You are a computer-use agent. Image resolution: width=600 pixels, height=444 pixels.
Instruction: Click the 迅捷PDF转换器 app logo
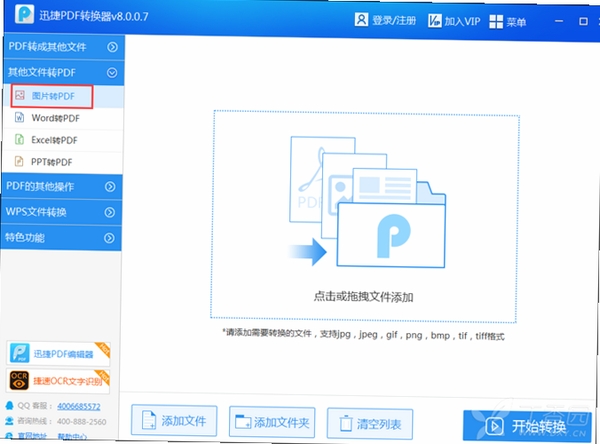(24, 14)
